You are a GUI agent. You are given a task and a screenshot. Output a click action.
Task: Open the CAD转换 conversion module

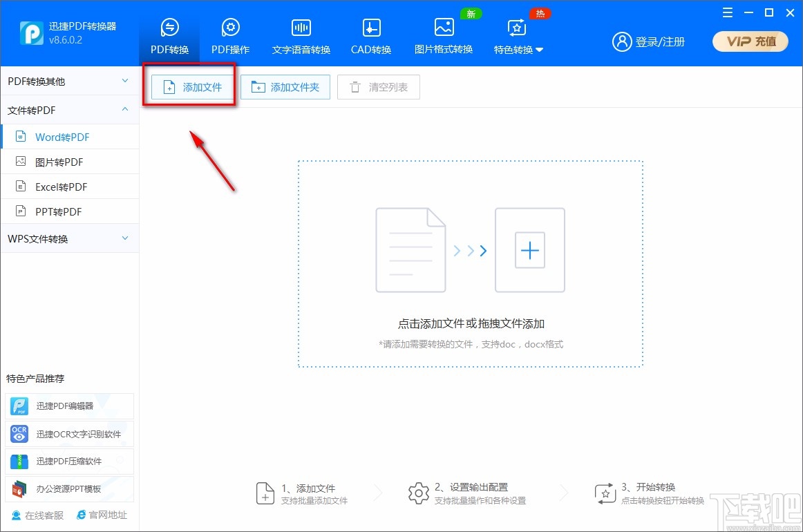pos(370,36)
